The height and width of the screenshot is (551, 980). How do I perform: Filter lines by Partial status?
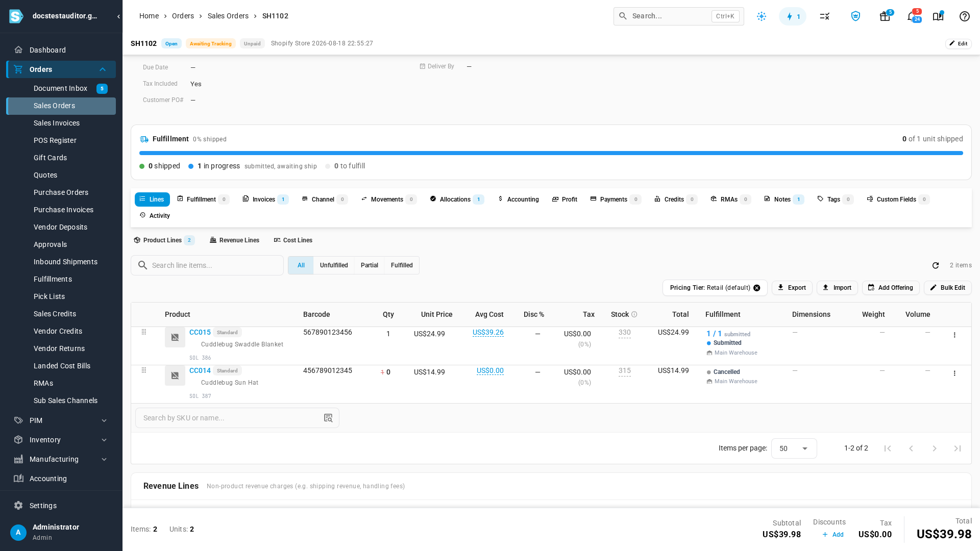point(370,265)
